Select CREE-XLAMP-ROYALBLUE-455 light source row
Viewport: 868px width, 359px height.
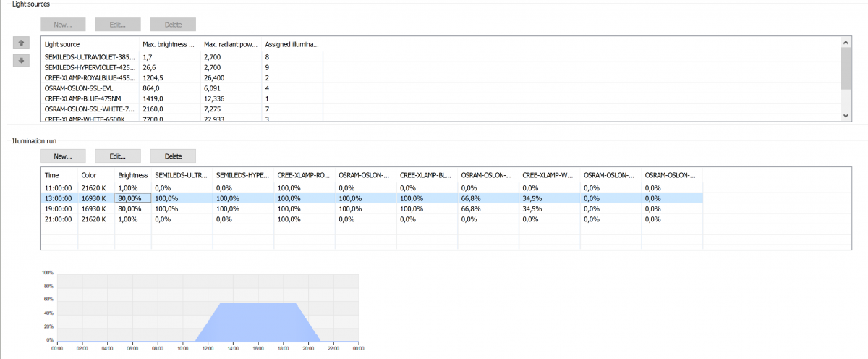[441, 77]
